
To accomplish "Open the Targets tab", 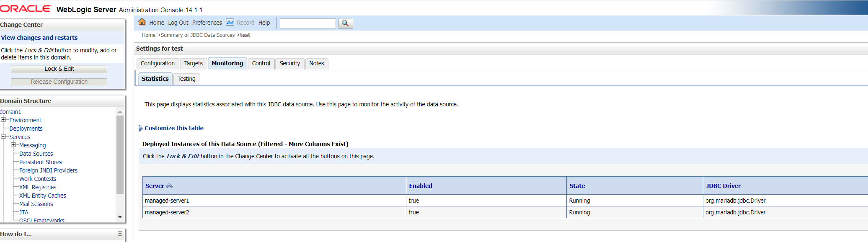I will tap(193, 63).
